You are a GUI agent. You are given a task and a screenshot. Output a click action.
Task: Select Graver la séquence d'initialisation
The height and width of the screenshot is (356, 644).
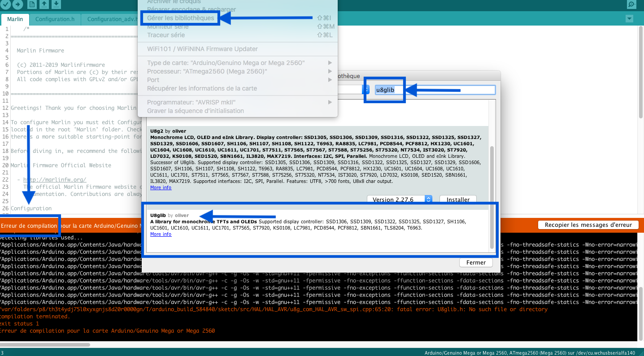pyautogui.click(x=196, y=111)
